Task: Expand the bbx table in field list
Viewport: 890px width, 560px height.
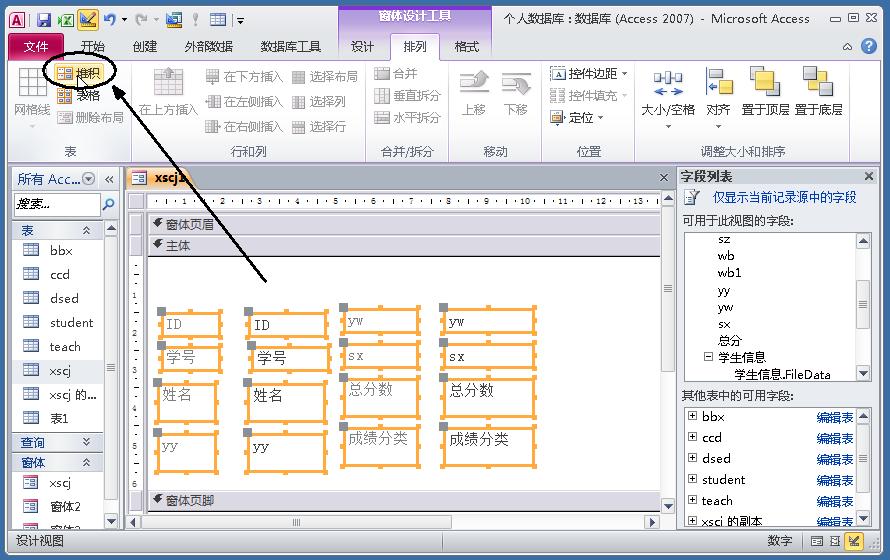Action: pos(692,416)
